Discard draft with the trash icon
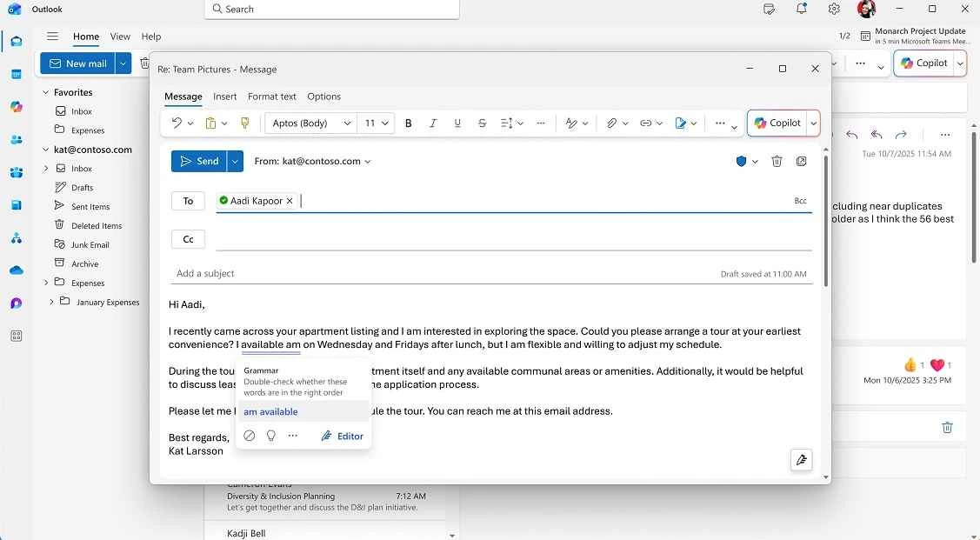The height and width of the screenshot is (540, 980). pyautogui.click(x=777, y=161)
